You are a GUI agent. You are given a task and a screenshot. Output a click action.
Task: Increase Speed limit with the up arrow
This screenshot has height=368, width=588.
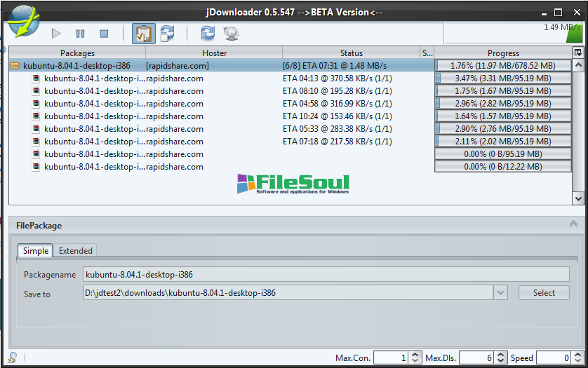[x=578, y=355]
